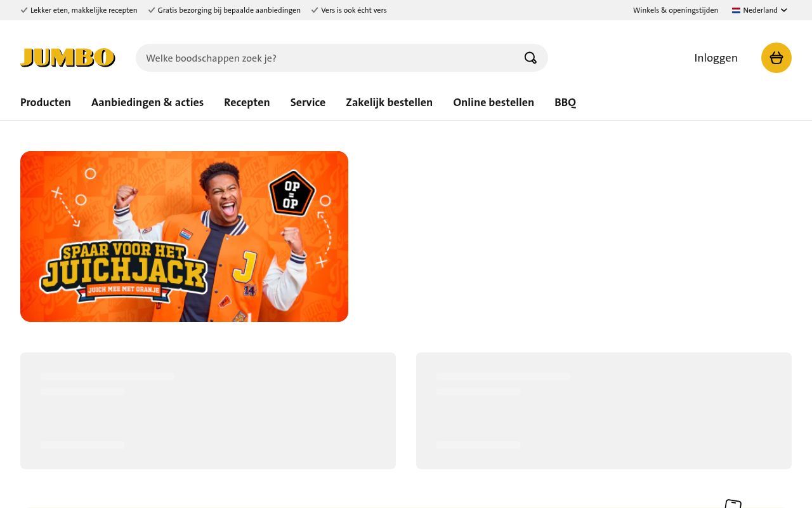Click the Jumbo logo
812x508 pixels.
point(68,58)
